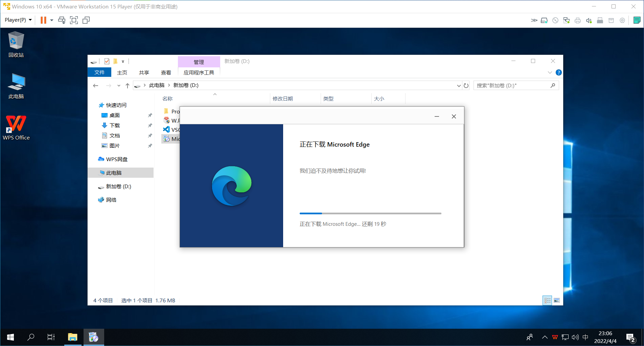This screenshot has height=346, width=644.
Task: Click the Properties icon in Explorer quick access toolbar
Action: click(x=107, y=61)
